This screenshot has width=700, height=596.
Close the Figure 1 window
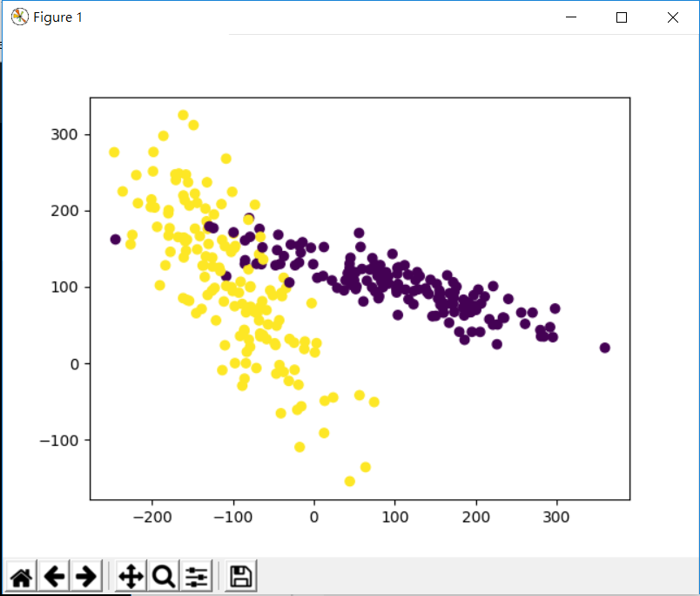pyautogui.click(x=672, y=17)
